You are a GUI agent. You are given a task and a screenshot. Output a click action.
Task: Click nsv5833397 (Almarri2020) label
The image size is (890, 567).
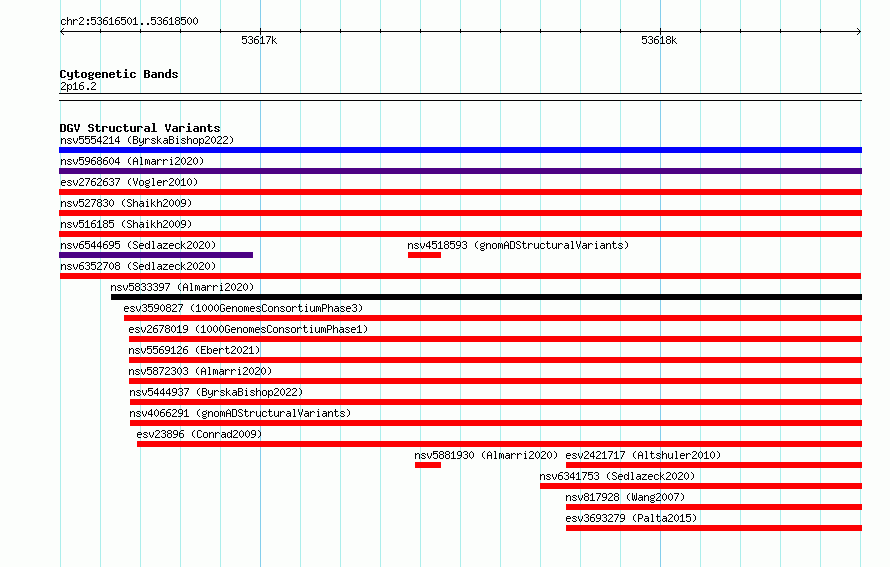[182, 287]
